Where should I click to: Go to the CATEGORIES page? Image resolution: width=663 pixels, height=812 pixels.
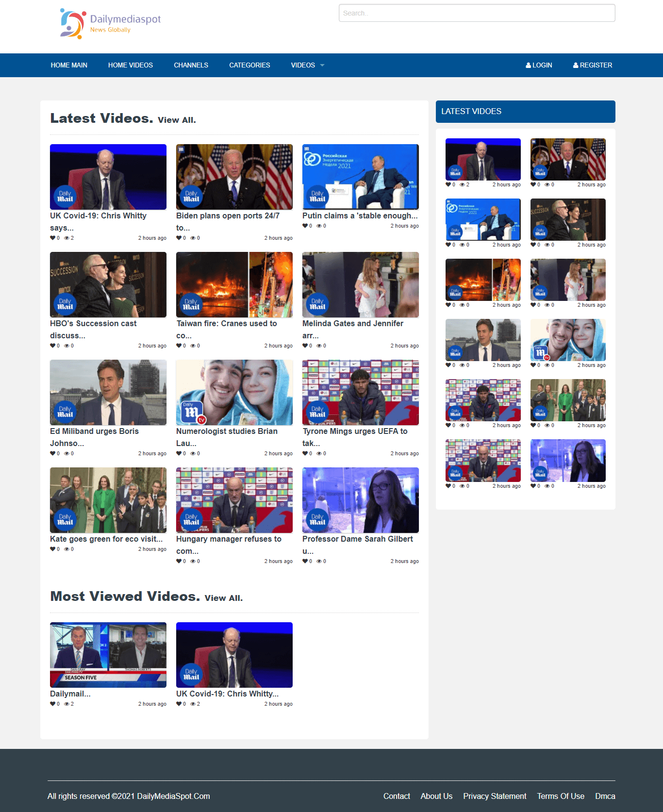tap(249, 65)
